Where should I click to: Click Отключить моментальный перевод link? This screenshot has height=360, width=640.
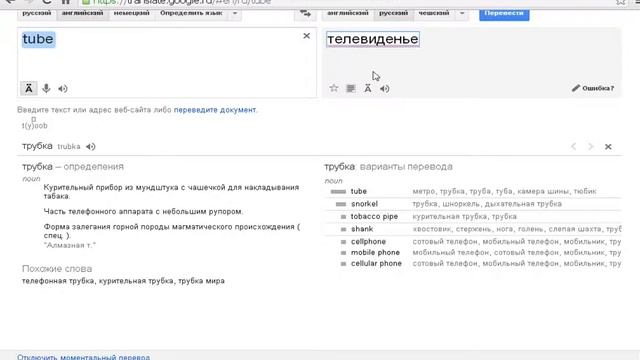83,357
